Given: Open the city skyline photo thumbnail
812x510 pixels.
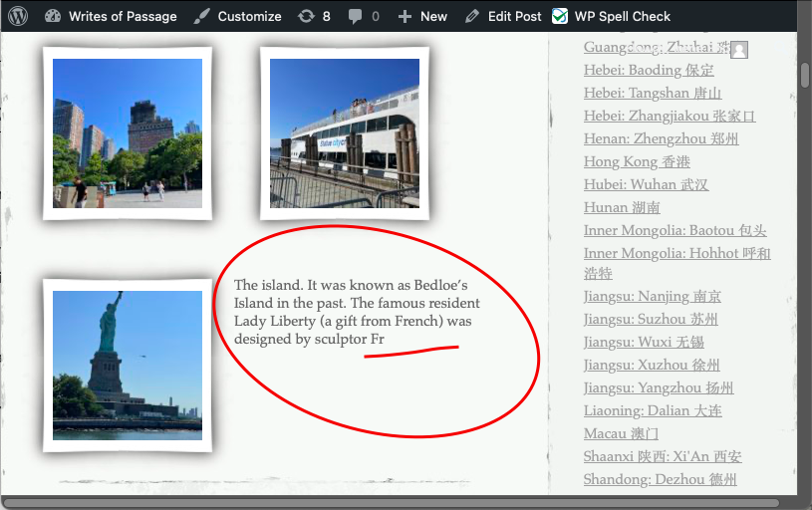Looking at the screenshot, I should pyautogui.click(x=128, y=132).
